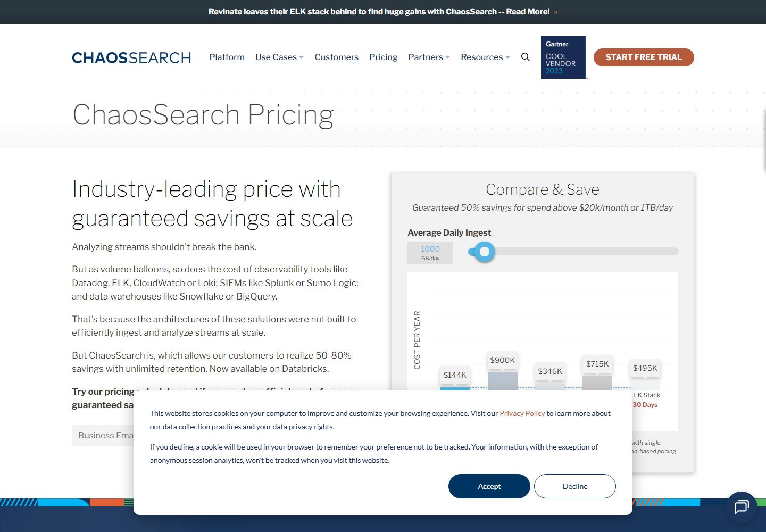This screenshot has height=532, width=766.
Task: Click the ChaosSearch logo
Action: 131,57
